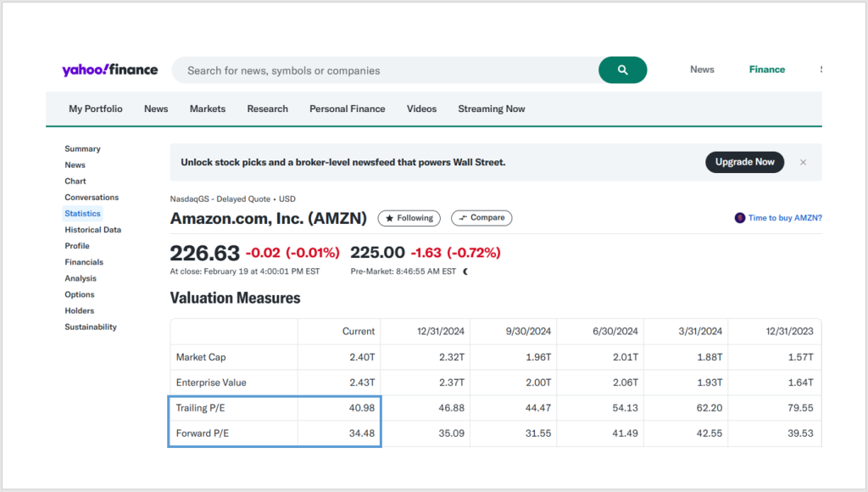Click the pre-market moon icon
Image resolution: width=868 pixels, height=492 pixels.
point(465,271)
